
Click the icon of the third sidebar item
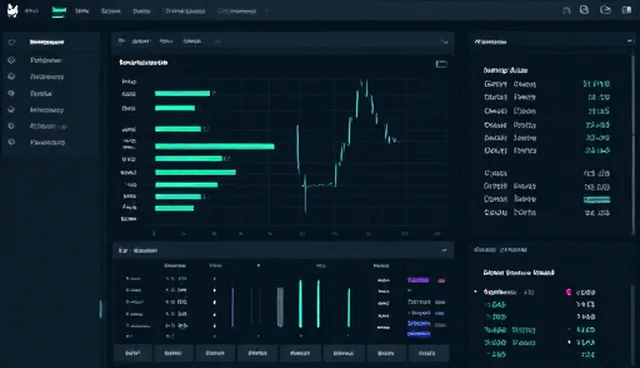coord(11,76)
